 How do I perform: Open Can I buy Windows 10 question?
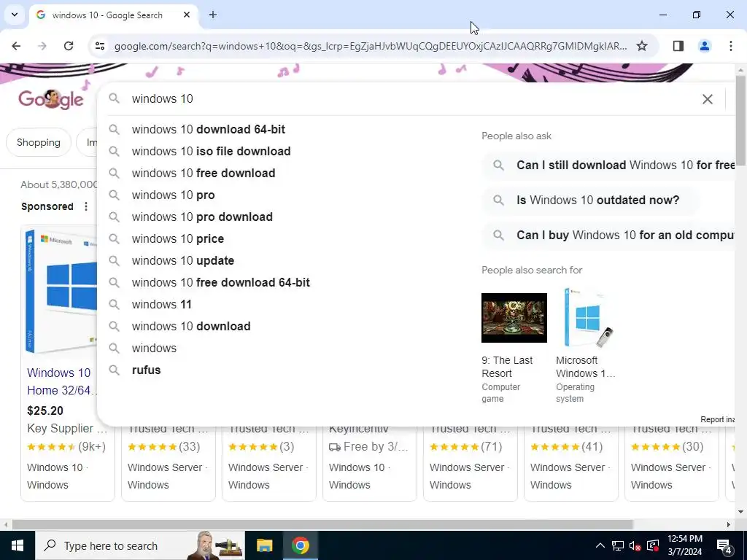[609, 236]
